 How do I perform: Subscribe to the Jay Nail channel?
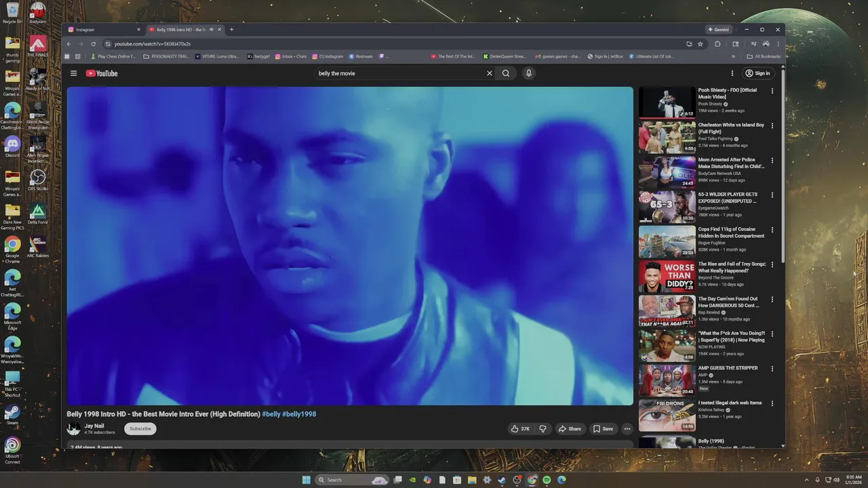tap(140, 429)
